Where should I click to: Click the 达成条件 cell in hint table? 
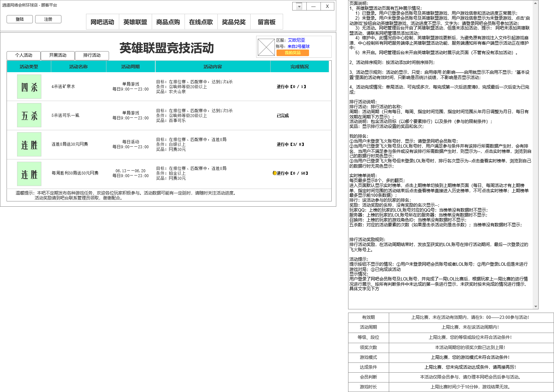pos(368,367)
